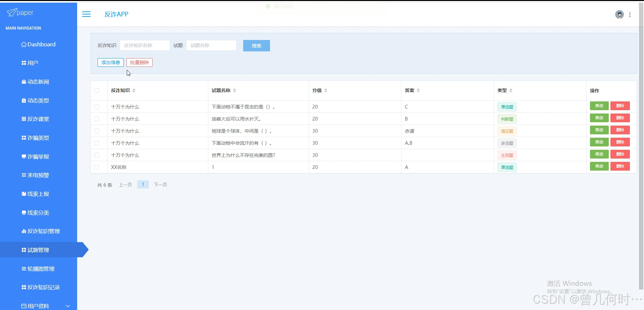644x310 pixels.
Task: Sort the 试题名称 column with its sort control
Action: (x=235, y=90)
